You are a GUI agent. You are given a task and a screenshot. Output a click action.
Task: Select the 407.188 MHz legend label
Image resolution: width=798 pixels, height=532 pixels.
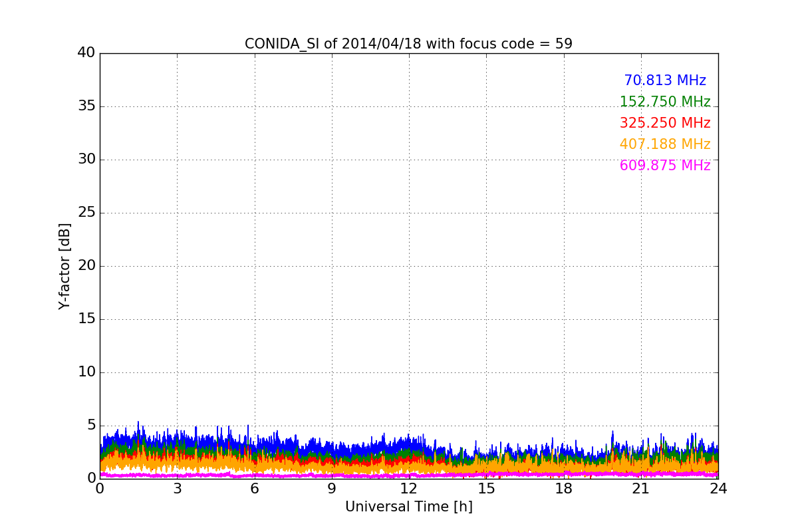tap(665, 144)
